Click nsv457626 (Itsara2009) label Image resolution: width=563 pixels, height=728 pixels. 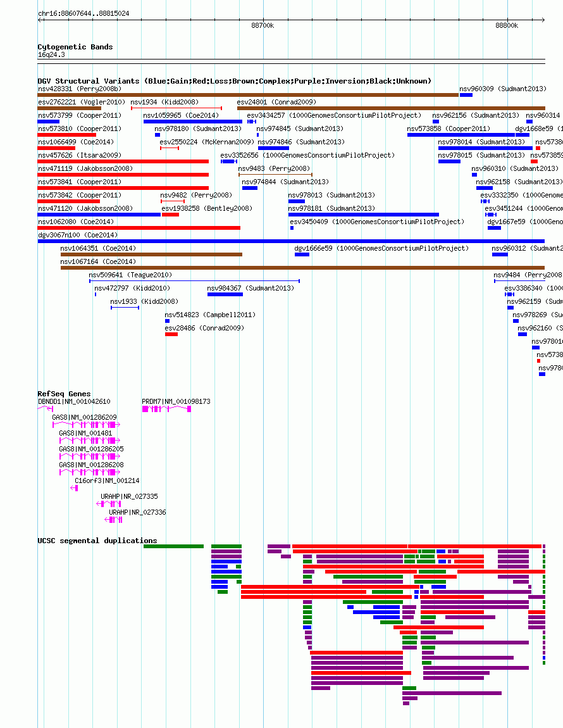(80, 155)
